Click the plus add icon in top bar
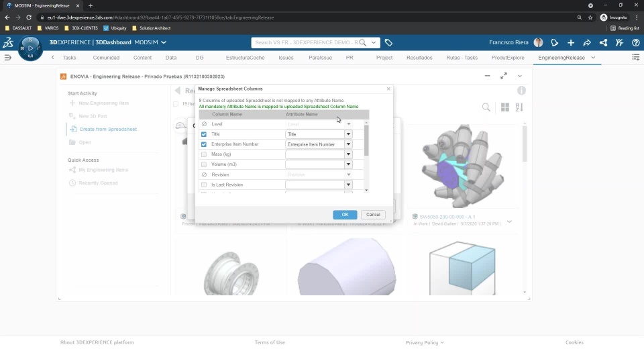Screen dimensions: 644x349 pos(570,43)
